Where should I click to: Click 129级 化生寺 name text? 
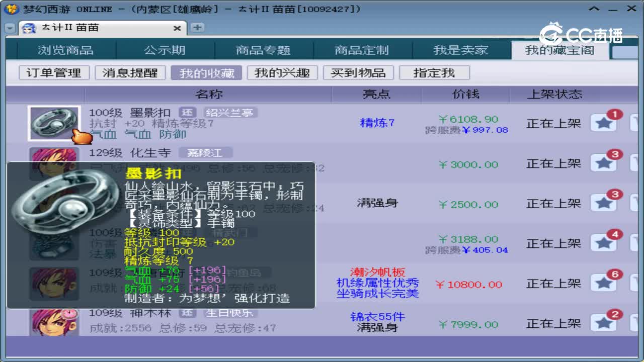click(130, 153)
